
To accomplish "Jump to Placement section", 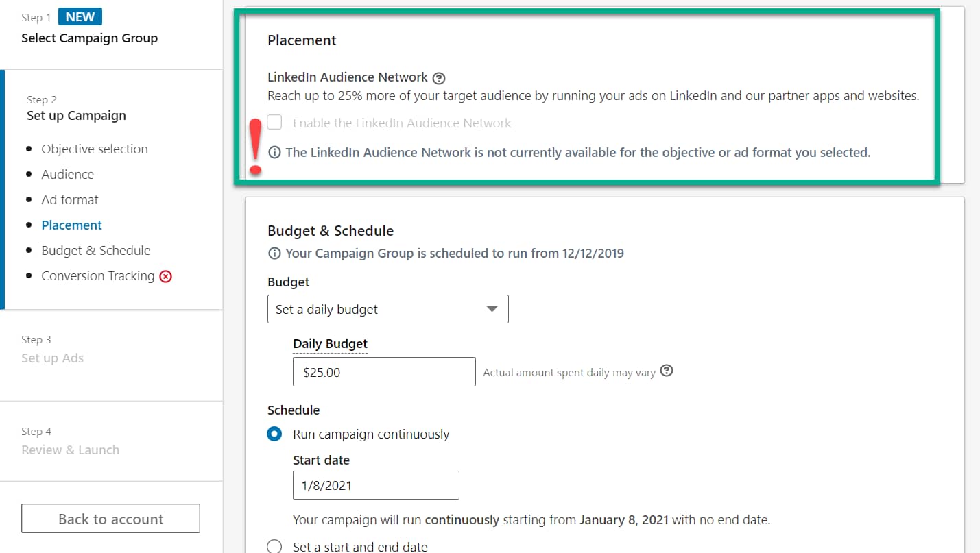I will click(71, 225).
